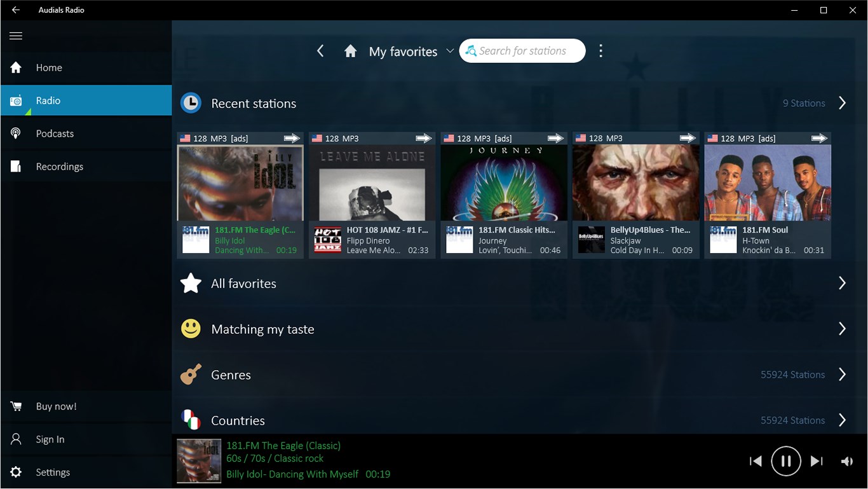Viewport: 868px width, 489px height.
Task: Pause playback
Action: pyautogui.click(x=786, y=461)
